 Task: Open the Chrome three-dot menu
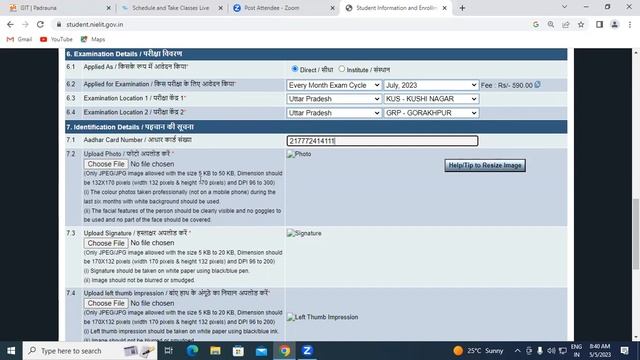click(x=630, y=24)
